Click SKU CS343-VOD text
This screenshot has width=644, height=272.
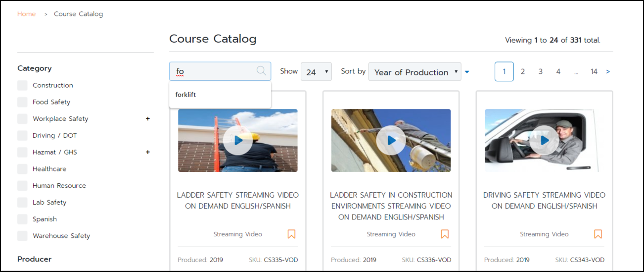tap(580, 260)
